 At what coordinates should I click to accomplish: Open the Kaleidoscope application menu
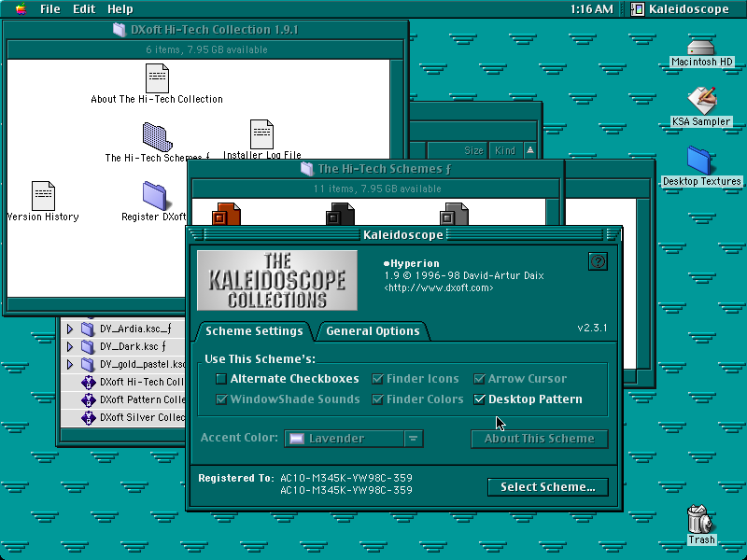681,9
